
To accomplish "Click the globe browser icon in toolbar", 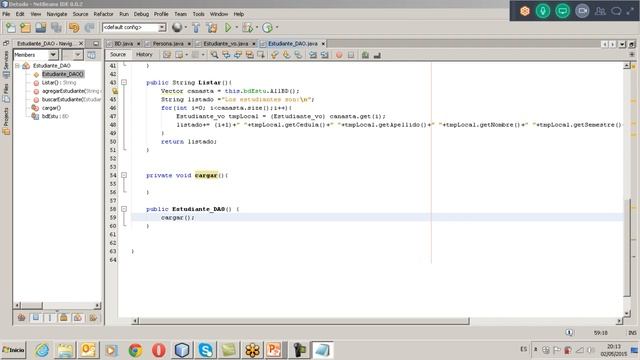I will click(x=177, y=27).
